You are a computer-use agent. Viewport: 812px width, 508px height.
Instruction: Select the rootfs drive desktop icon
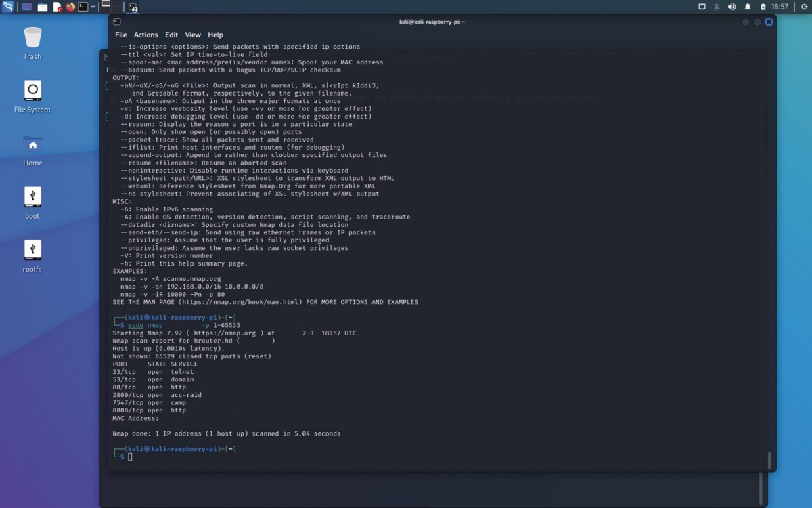click(x=32, y=256)
